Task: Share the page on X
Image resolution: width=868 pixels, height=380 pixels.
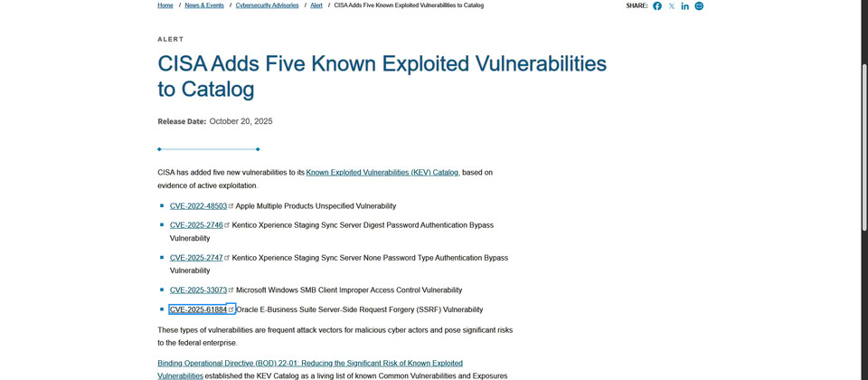Action: 671,5
